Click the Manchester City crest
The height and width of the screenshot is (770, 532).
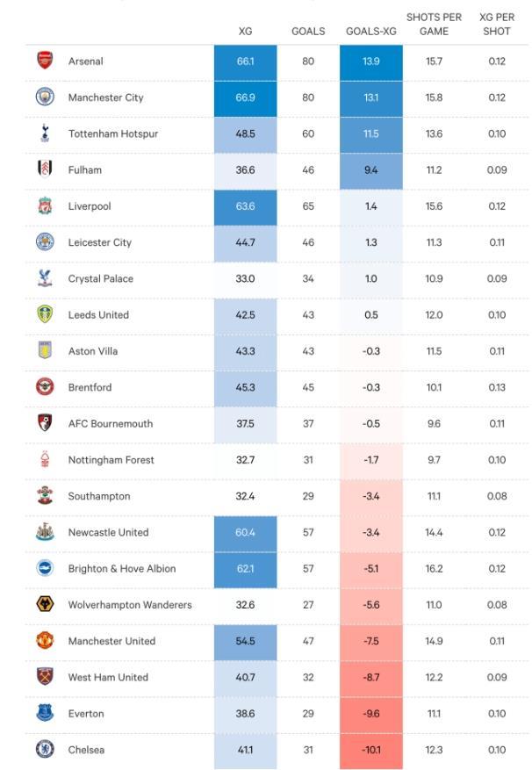45,97
